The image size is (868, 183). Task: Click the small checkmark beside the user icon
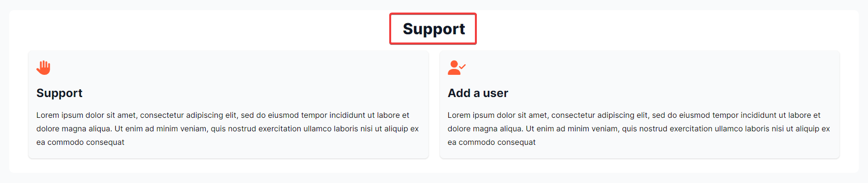(x=462, y=66)
